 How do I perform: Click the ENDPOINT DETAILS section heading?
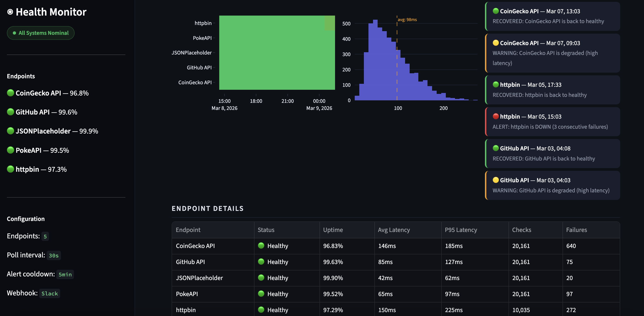208,208
